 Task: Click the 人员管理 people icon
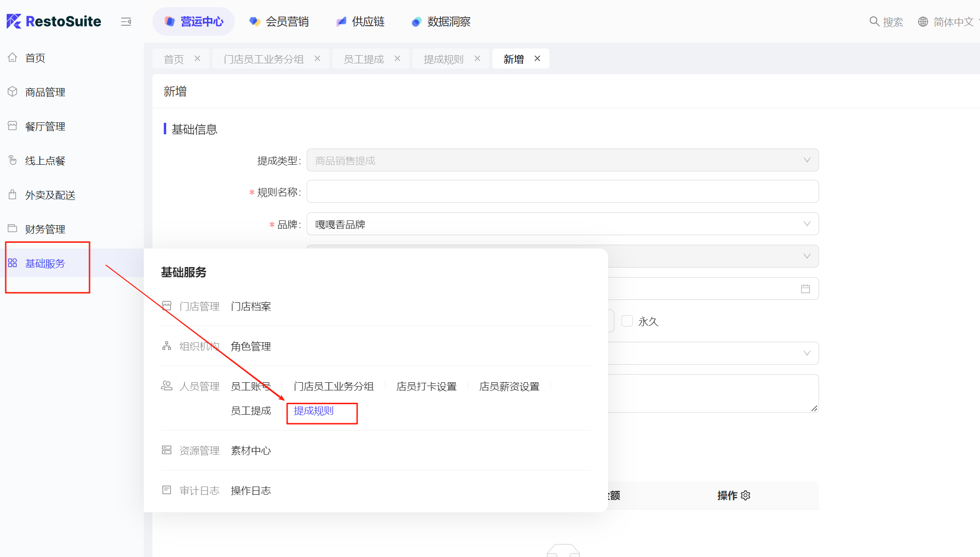coord(167,386)
